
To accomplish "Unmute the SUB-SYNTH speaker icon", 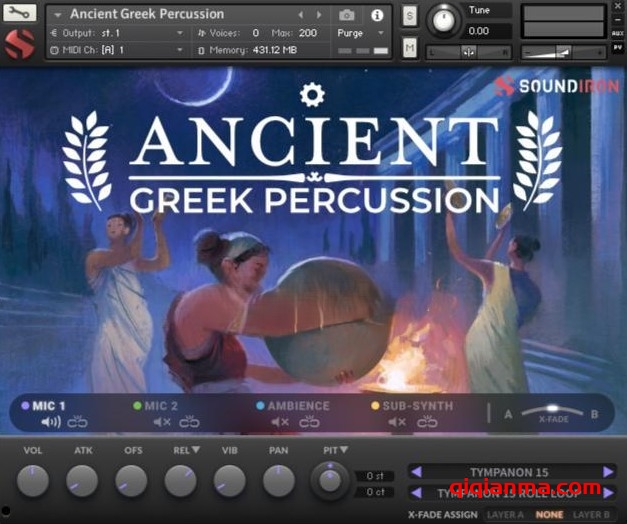I will click(399, 422).
